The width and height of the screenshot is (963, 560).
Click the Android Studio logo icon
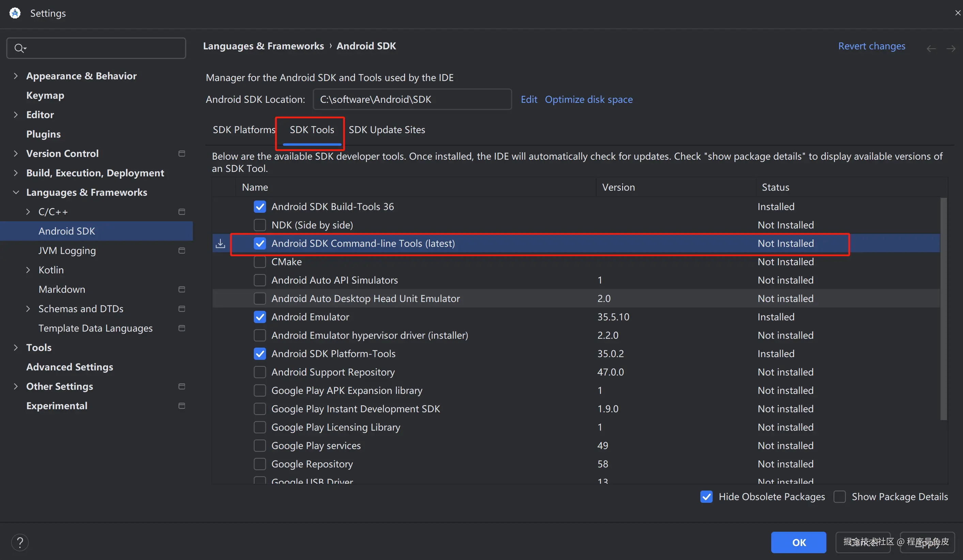[15, 13]
